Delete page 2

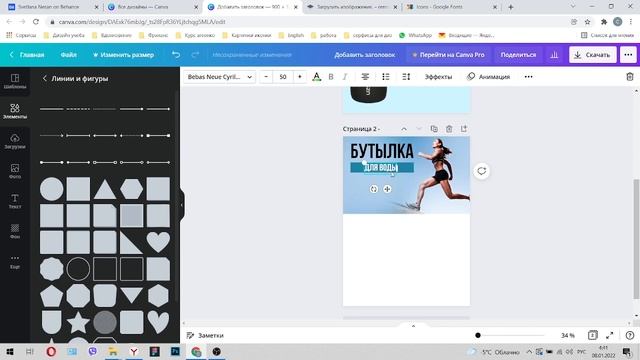click(x=449, y=129)
